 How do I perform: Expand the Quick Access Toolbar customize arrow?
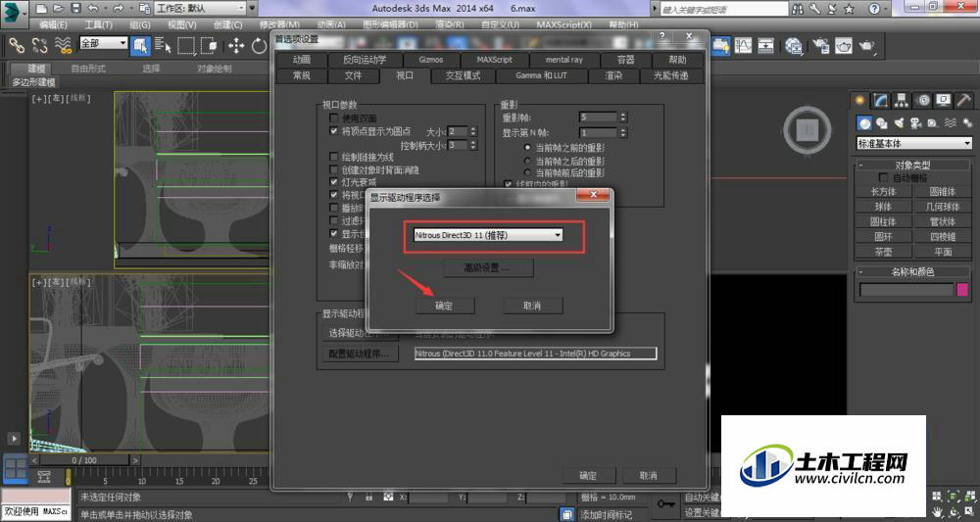click(252, 9)
